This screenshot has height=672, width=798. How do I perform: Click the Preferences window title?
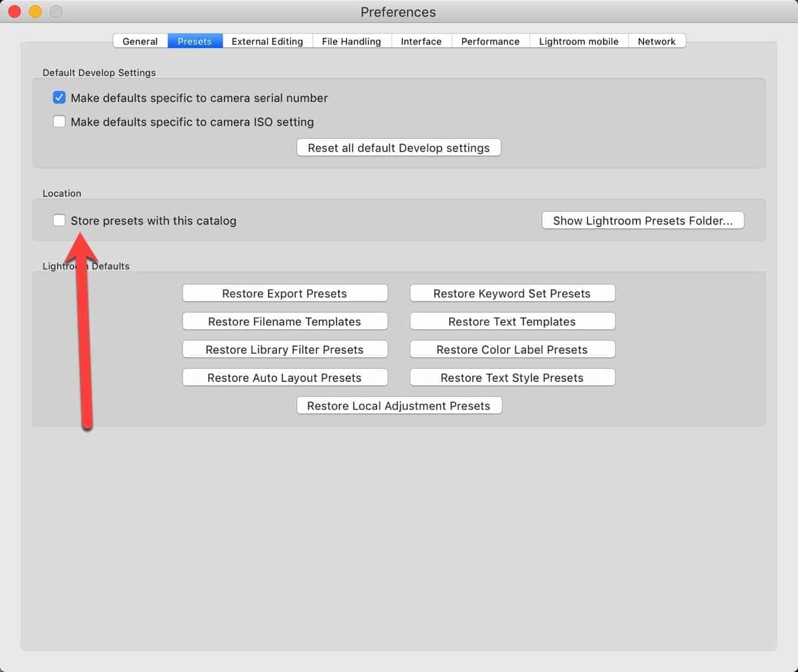[398, 12]
